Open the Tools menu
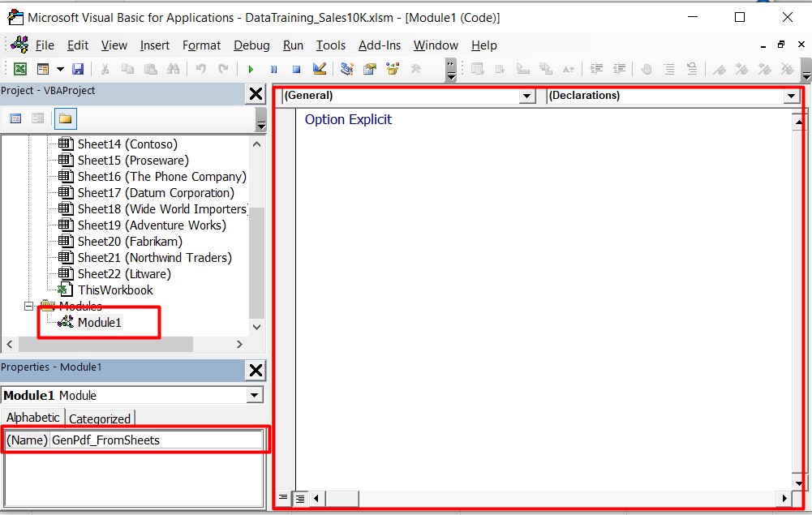The width and height of the screenshot is (812, 515). (x=331, y=45)
